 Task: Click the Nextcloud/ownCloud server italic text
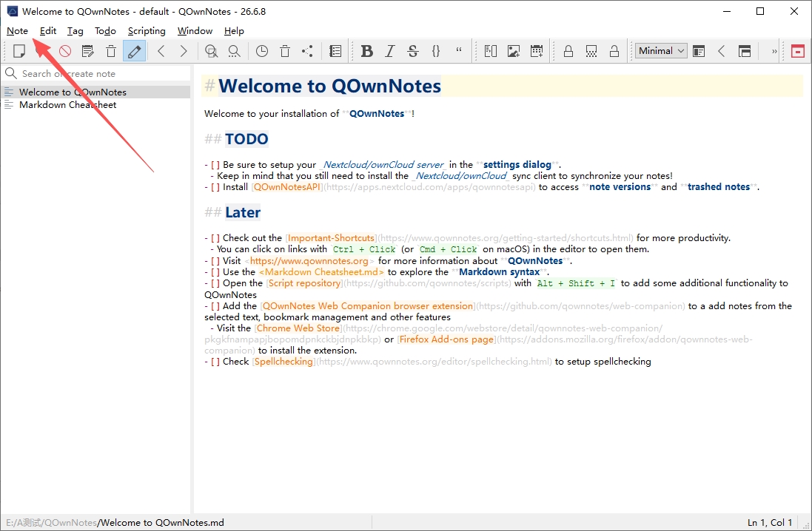pyautogui.click(x=383, y=165)
